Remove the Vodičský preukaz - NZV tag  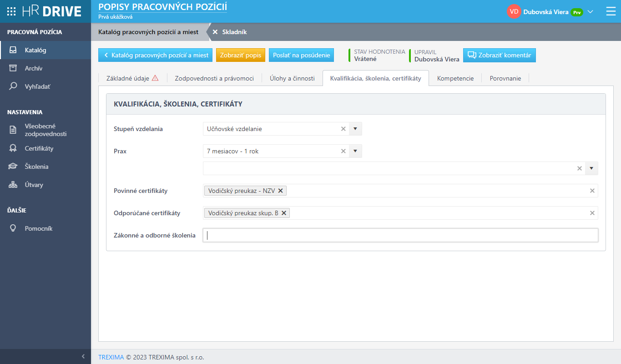[x=281, y=191]
